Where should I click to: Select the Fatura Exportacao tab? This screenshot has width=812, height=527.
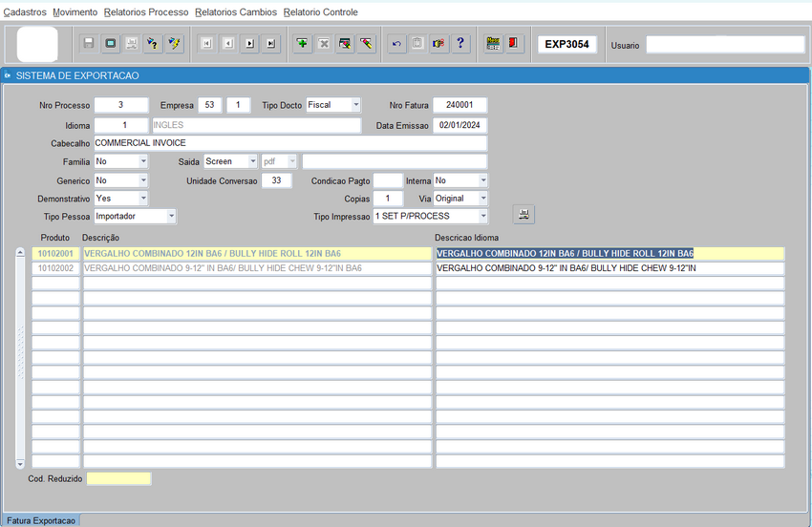point(41,520)
